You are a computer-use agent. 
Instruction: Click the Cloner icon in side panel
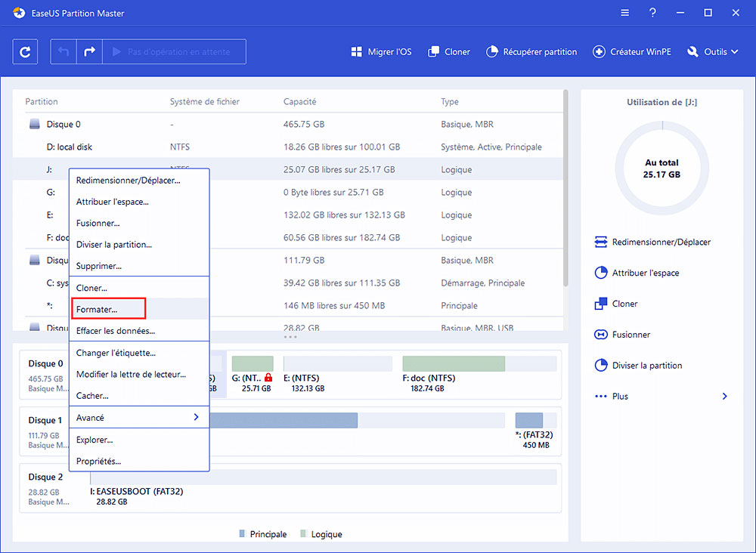601,304
